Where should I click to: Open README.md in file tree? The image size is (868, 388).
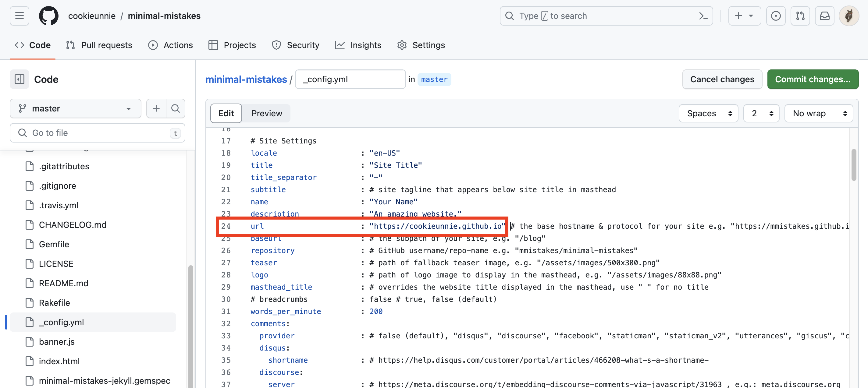point(63,283)
